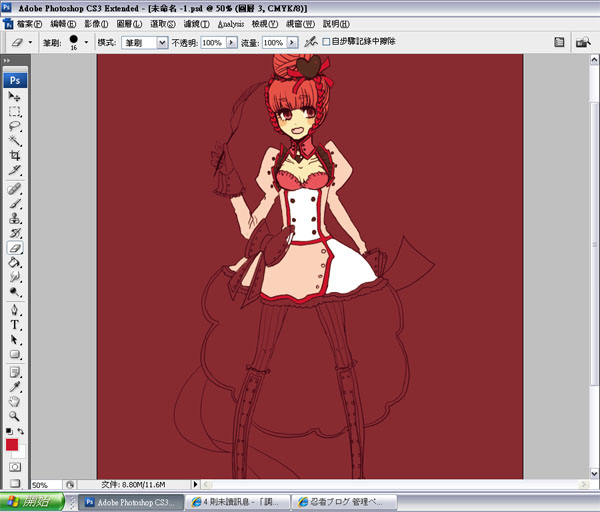Select the History Brush tool
The width and height of the screenshot is (600, 512).
pos(15,233)
